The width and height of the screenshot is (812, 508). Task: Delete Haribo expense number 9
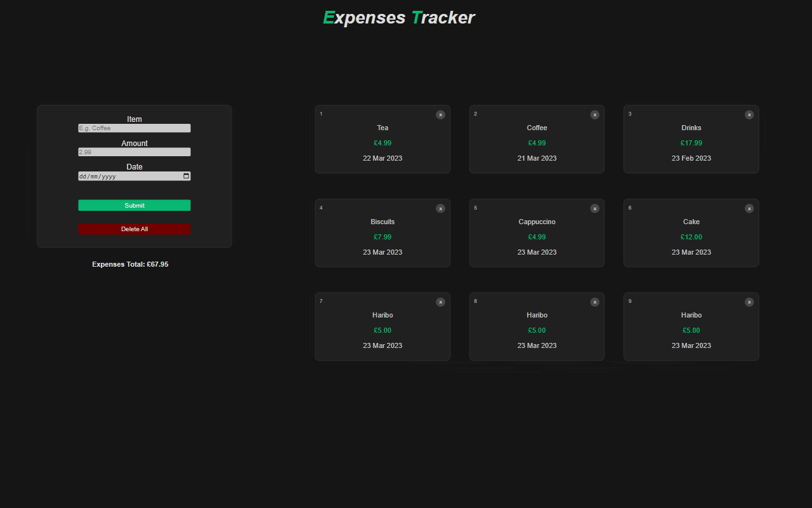(749, 302)
